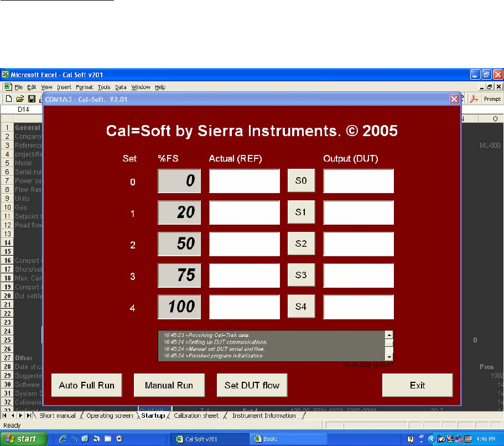Click first-sheet tab navigation arrow
Viewport: 504px width, 446px height.
(4, 416)
